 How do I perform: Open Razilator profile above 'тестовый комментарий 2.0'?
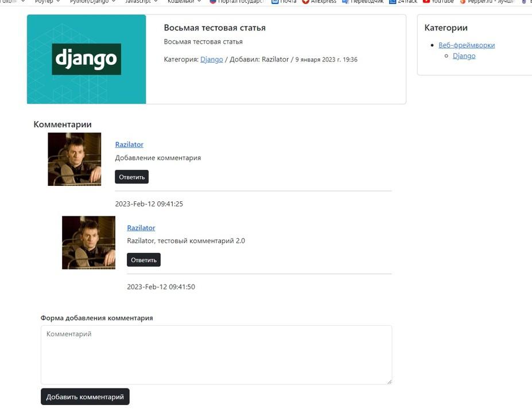pyautogui.click(x=141, y=228)
